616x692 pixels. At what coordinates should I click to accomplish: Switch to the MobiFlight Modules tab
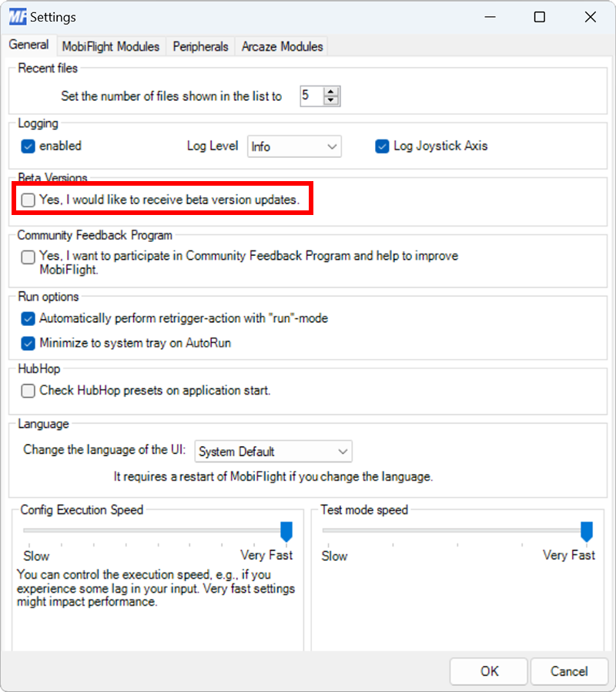(110, 46)
